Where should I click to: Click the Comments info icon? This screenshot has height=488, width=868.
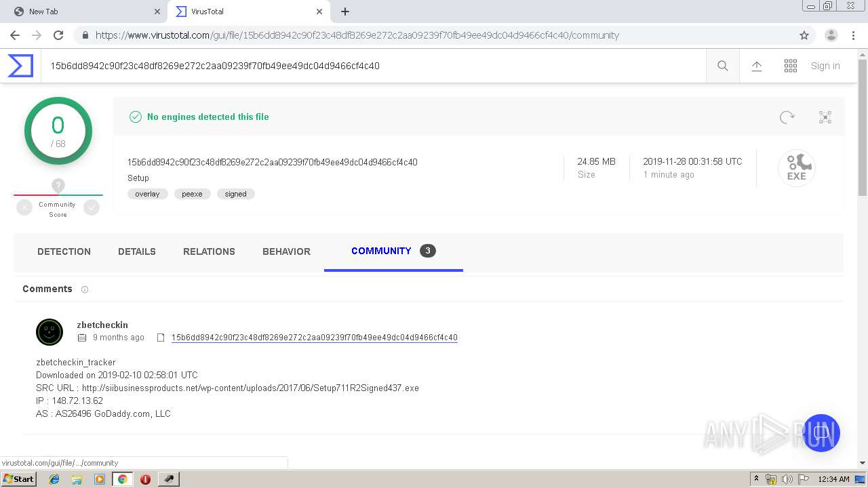click(85, 289)
